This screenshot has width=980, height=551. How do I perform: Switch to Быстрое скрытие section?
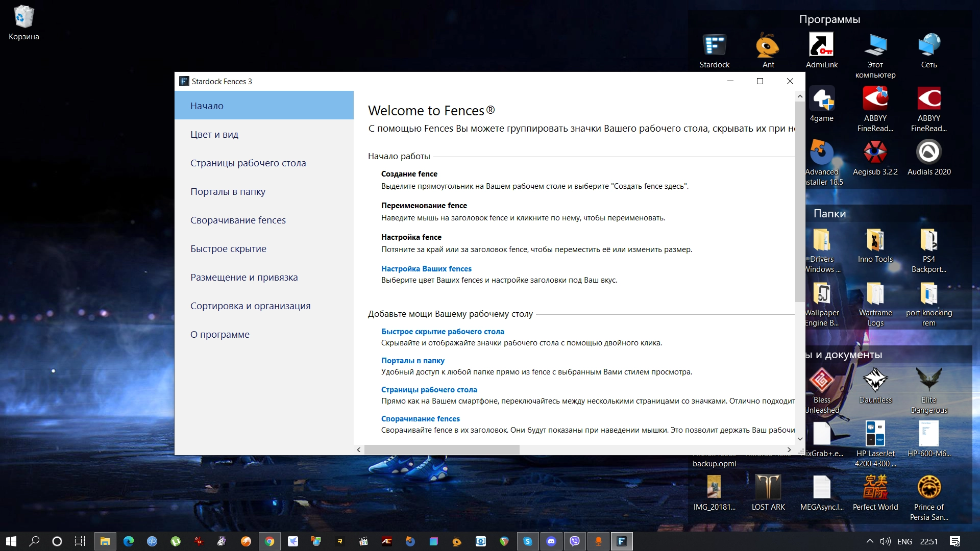coord(264,248)
